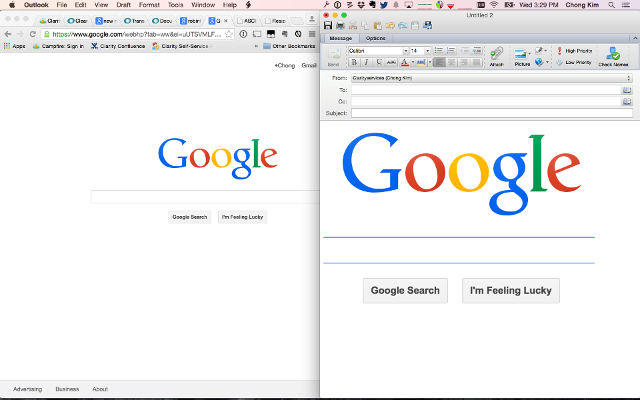The image size is (640, 400).
Task: Toggle Italic formatting
Action: tap(366, 62)
